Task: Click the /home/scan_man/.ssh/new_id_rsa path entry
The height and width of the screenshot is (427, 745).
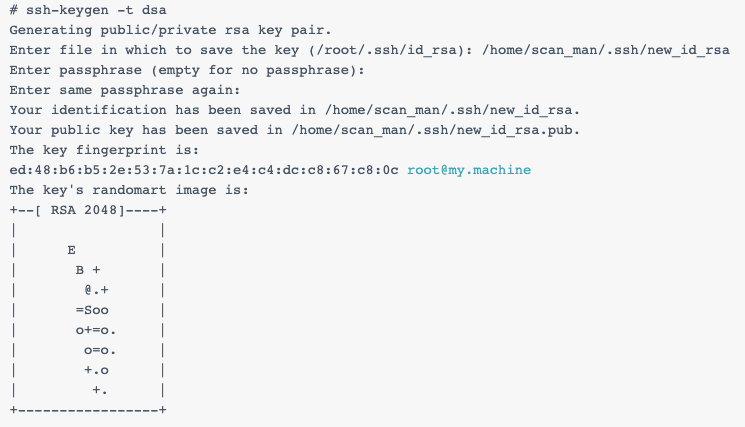Action: click(x=606, y=50)
